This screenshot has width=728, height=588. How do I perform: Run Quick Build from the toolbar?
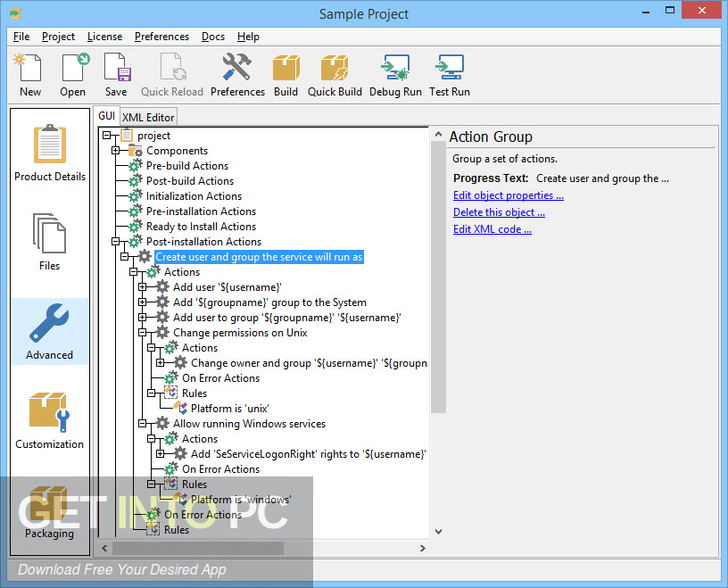click(335, 68)
